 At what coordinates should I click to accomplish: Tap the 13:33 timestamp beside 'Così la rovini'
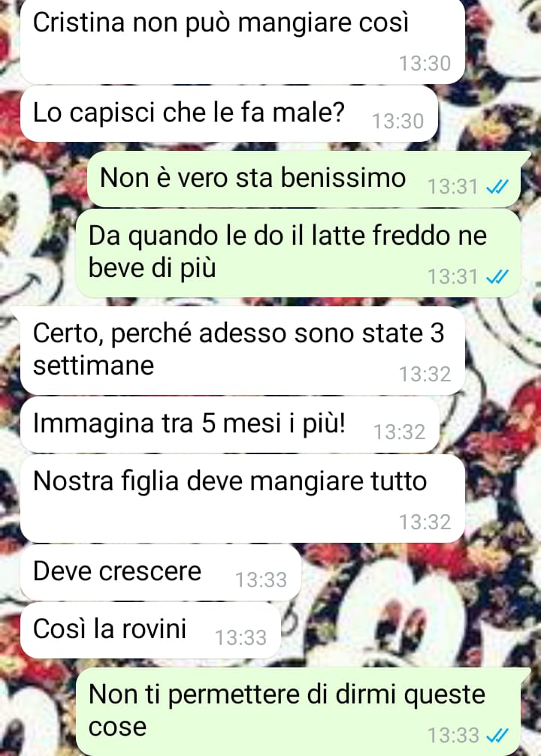click(240, 637)
